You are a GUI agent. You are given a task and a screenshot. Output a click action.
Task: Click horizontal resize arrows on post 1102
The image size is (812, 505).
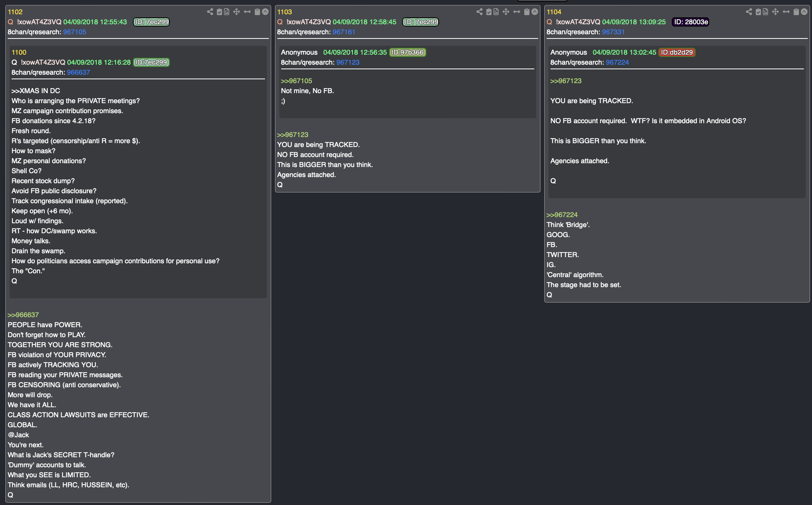click(x=247, y=12)
